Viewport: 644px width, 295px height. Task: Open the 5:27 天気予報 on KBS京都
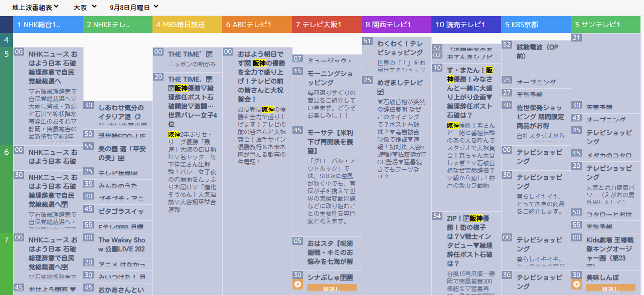[x=536, y=94]
